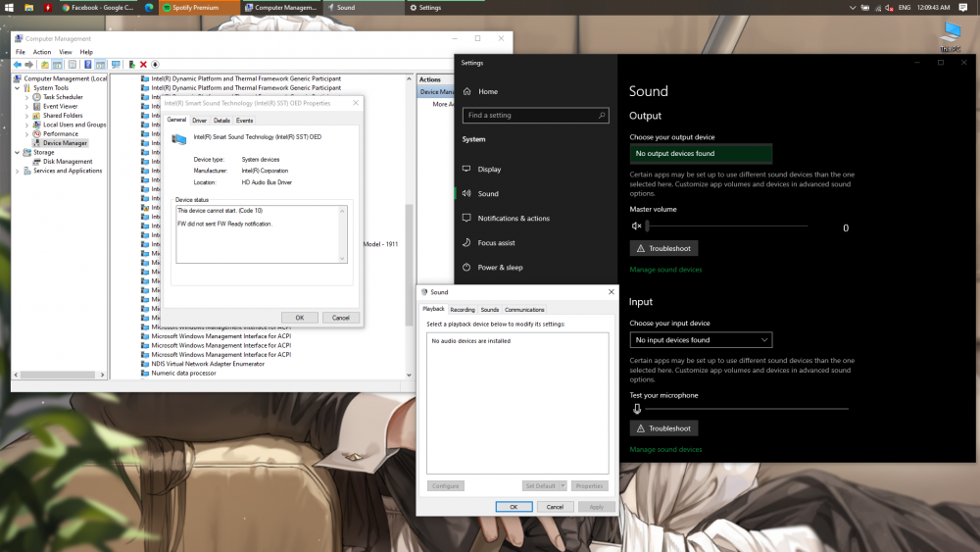Switch to Sounds tab in Sound dialog

[489, 310]
